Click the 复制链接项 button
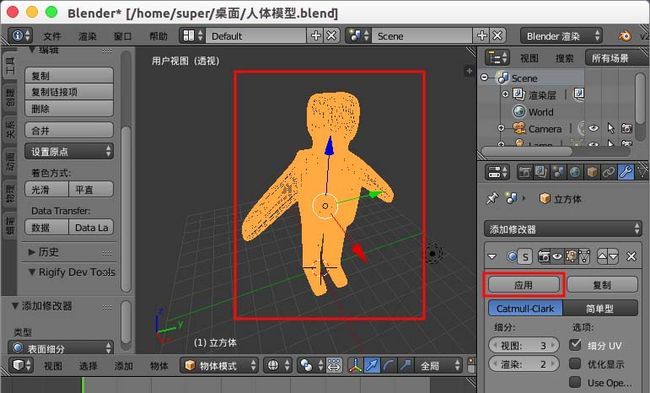Screen dimensions: 650x393 tap(69, 92)
